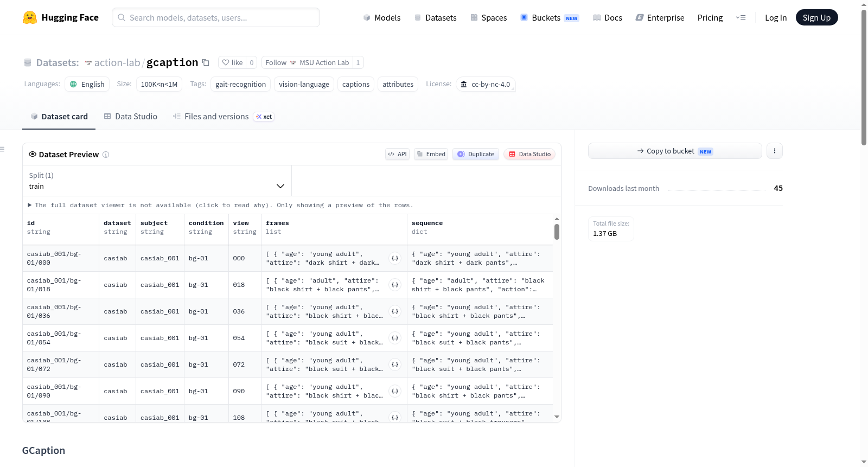Screen dimensions: 868x467
Task: Open Buckets from the top navigation
Action: [550, 17]
